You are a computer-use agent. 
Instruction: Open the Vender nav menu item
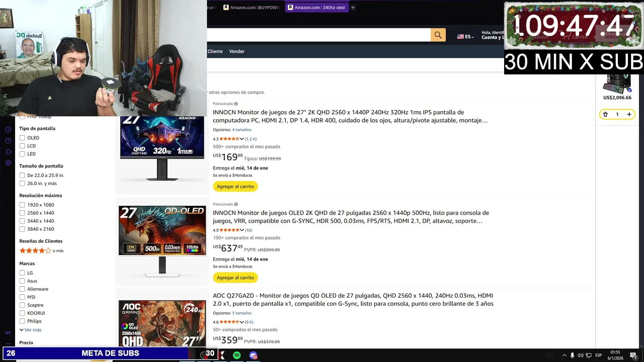(x=236, y=51)
